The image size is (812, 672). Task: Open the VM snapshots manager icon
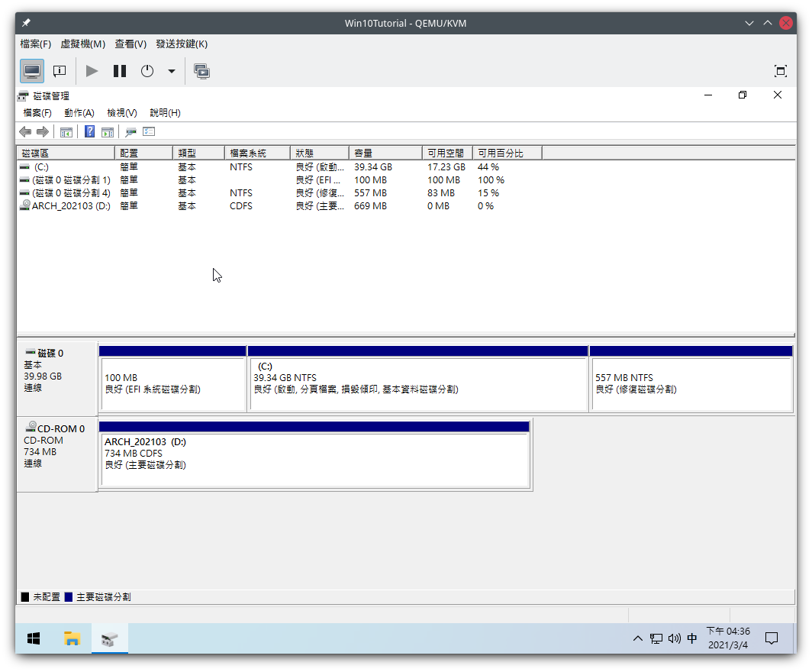coord(201,71)
